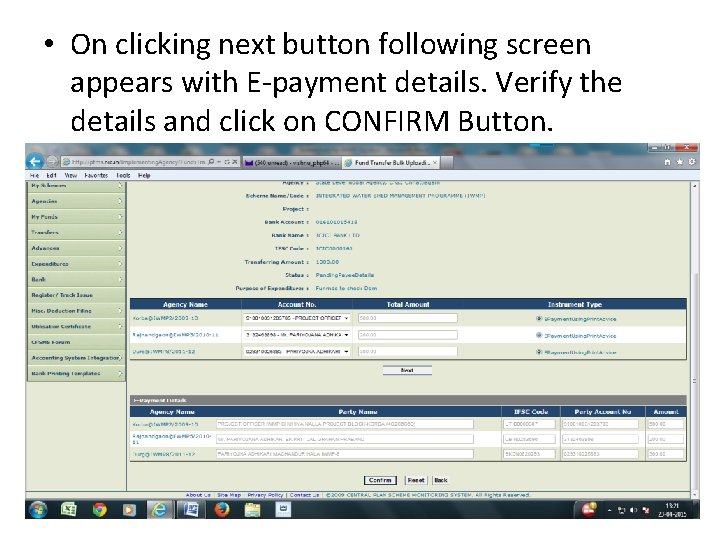Screen dimensions: 720x540
Task: Open account dropdown with PROJECT OFFICER
Action: click(x=297, y=318)
